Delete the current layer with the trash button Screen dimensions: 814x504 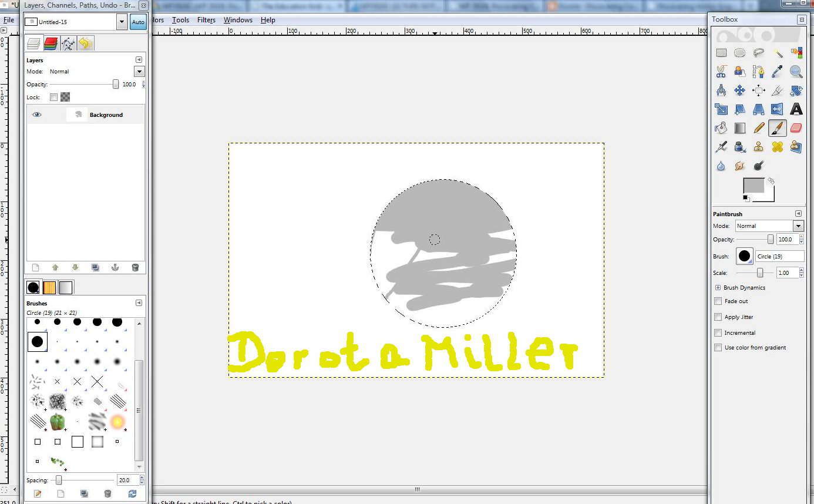coord(136,267)
